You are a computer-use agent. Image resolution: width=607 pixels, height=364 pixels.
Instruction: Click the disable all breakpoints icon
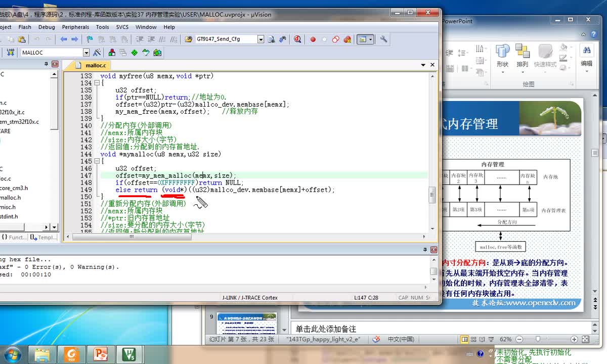pos(335,39)
